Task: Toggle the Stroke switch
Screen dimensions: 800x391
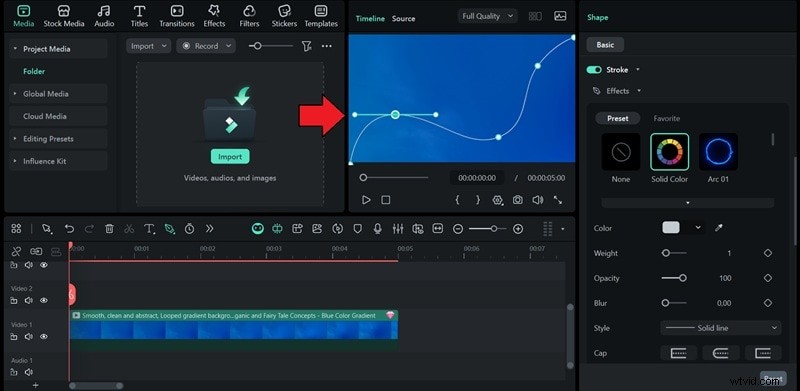Action: 594,70
